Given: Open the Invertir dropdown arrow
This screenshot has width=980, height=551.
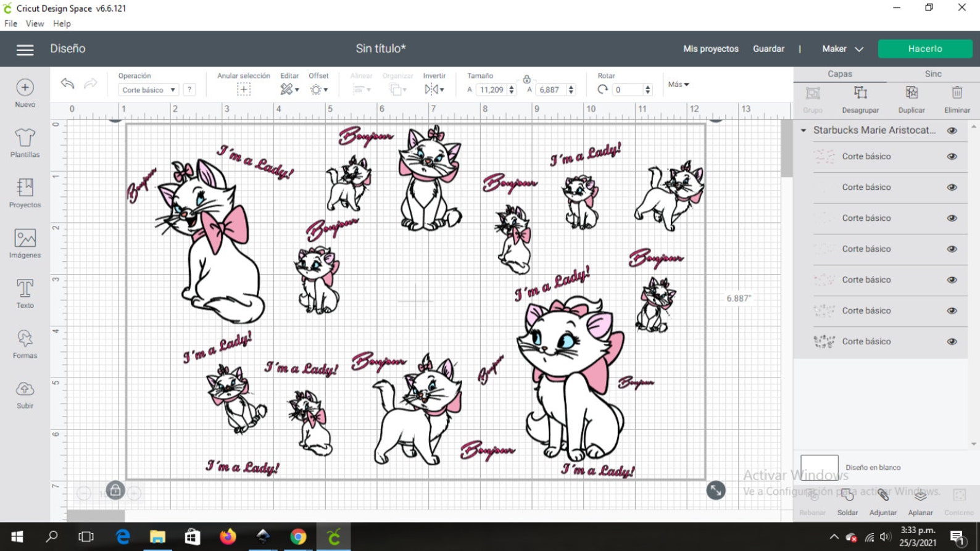Looking at the screenshot, I should tap(442, 90).
